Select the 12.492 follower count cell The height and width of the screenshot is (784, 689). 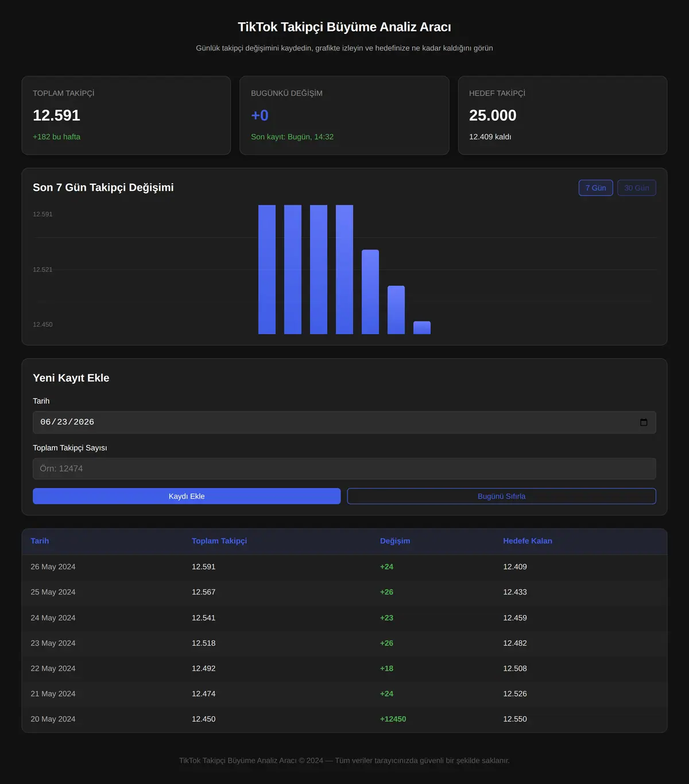click(x=204, y=669)
